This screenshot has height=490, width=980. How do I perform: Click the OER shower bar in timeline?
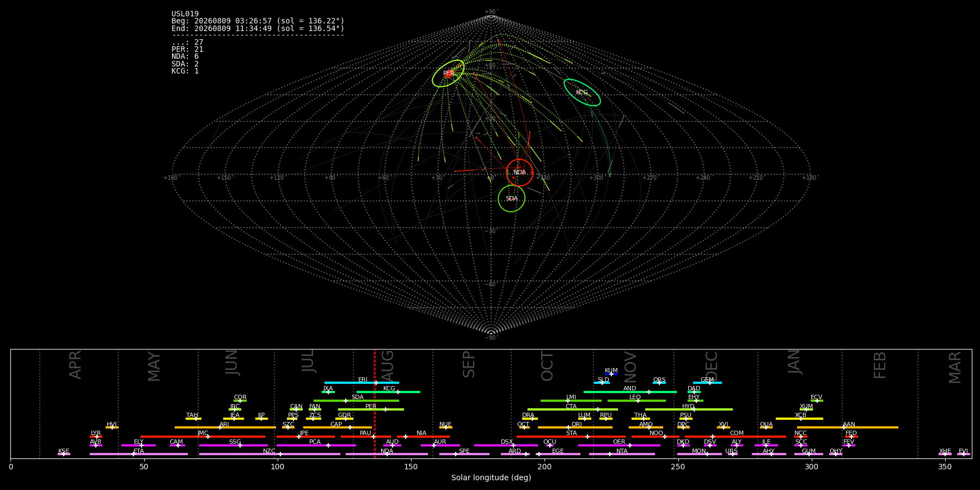click(619, 445)
